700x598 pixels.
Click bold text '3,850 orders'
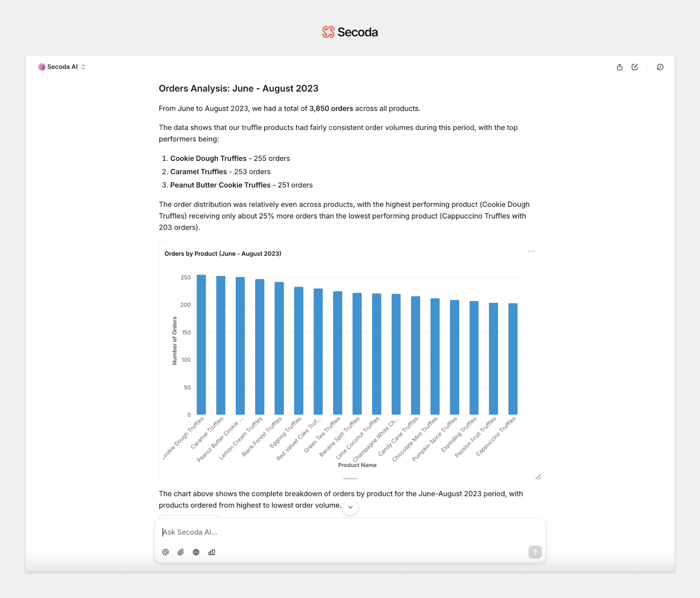pyautogui.click(x=331, y=109)
